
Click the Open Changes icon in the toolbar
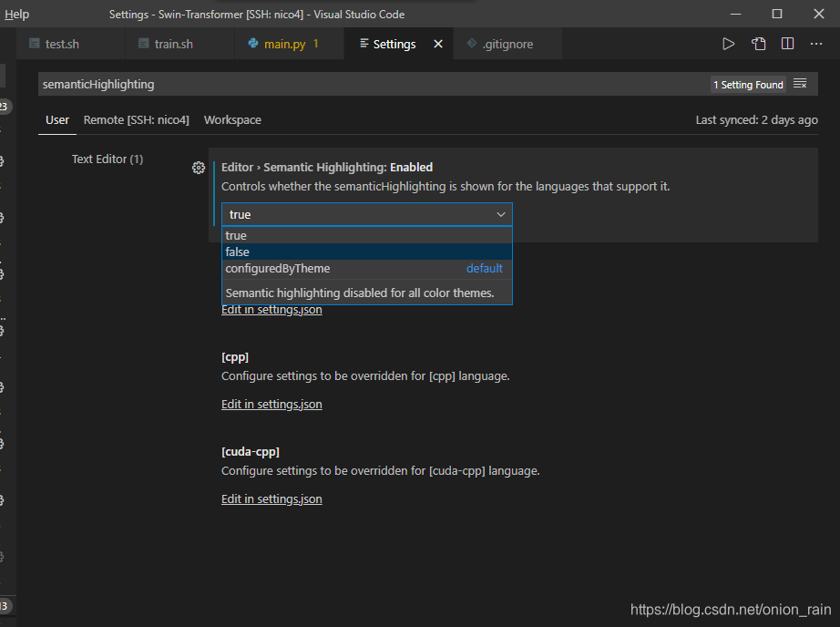point(758,43)
